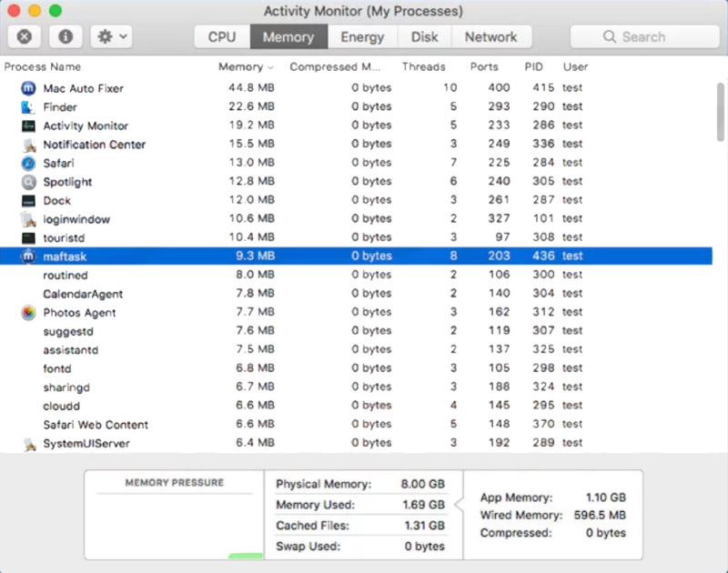Select the Safari compass icon row
This screenshot has width=728, height=573.
pyautogui.click(x=27, y=163)
